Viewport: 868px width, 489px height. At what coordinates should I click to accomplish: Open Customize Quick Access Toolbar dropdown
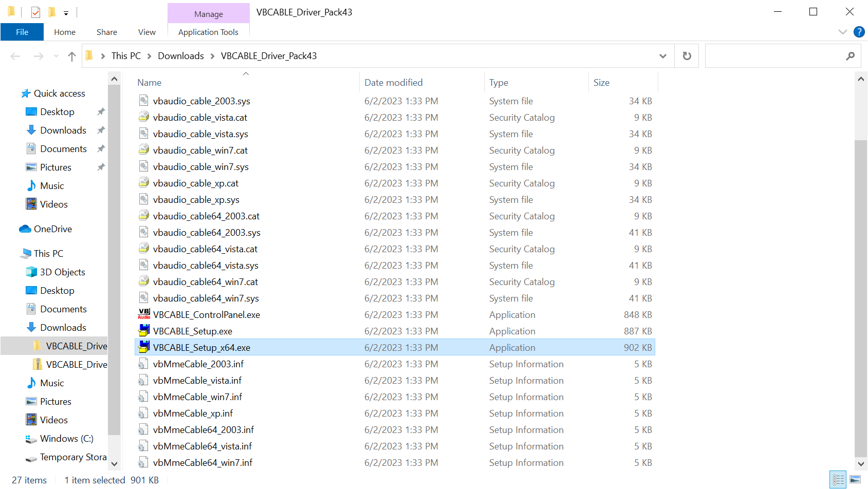(x=66, y=13)
